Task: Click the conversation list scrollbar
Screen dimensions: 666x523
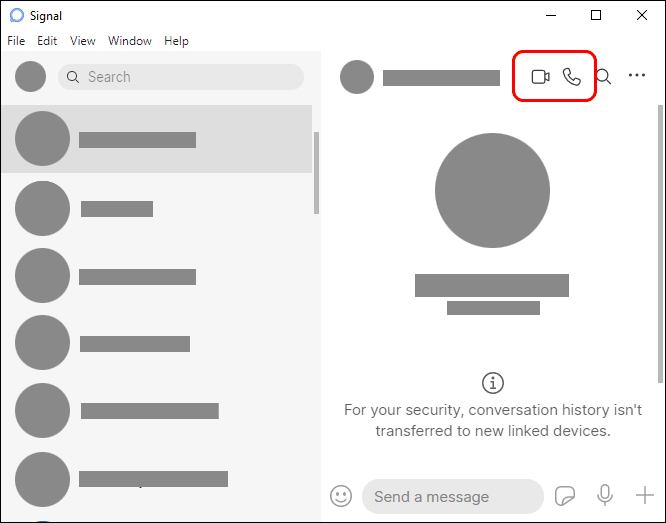Action: pyautogui.click(x=316, y=173)
